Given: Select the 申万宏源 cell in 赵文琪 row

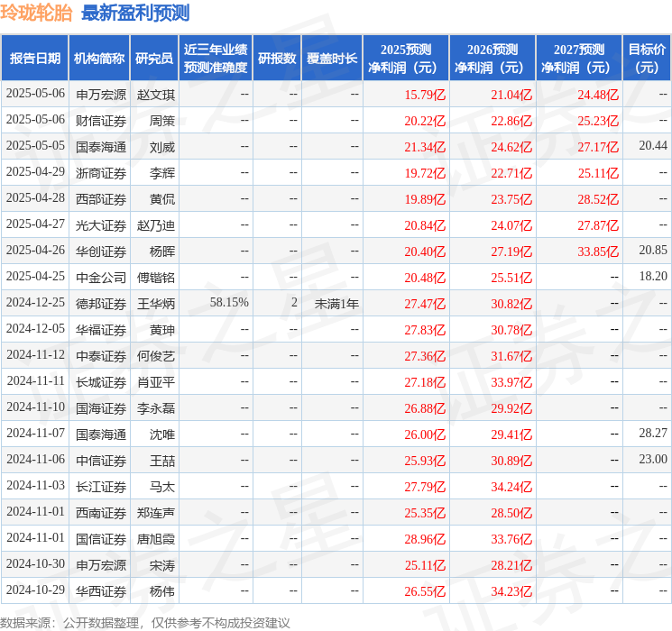Looking at the screenshot, I should pos(101,95).
